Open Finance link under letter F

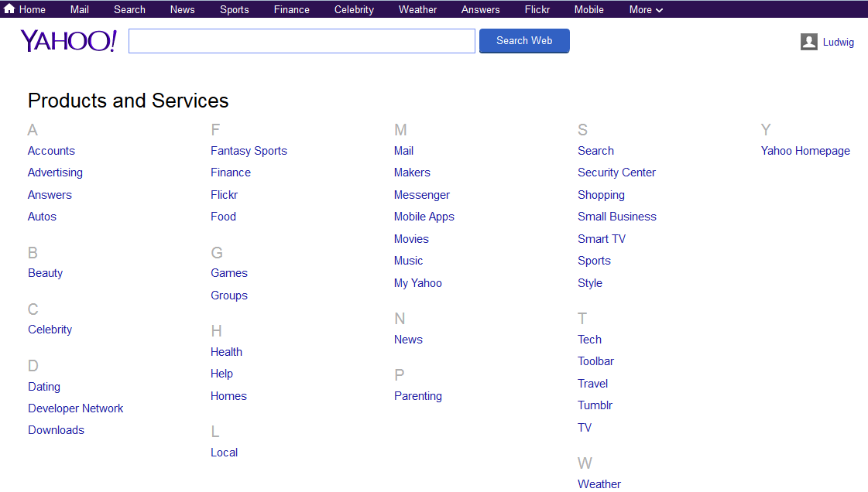231,173
